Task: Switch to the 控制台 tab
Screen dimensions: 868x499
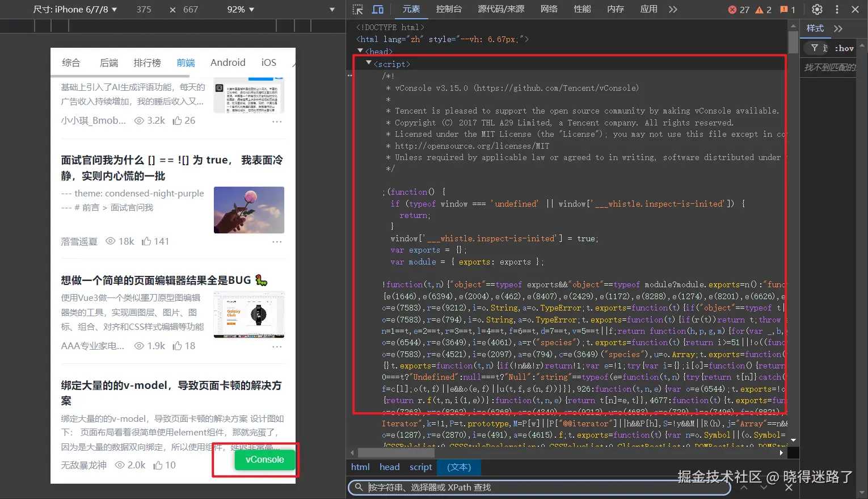Action: click(x=449, y=9)
